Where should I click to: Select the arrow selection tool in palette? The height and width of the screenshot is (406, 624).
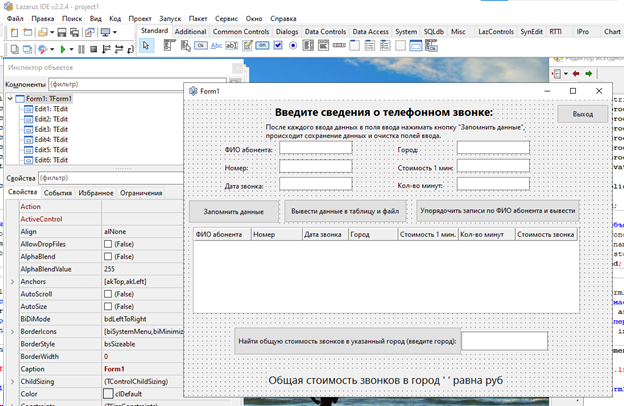click(x=147, y=47)
